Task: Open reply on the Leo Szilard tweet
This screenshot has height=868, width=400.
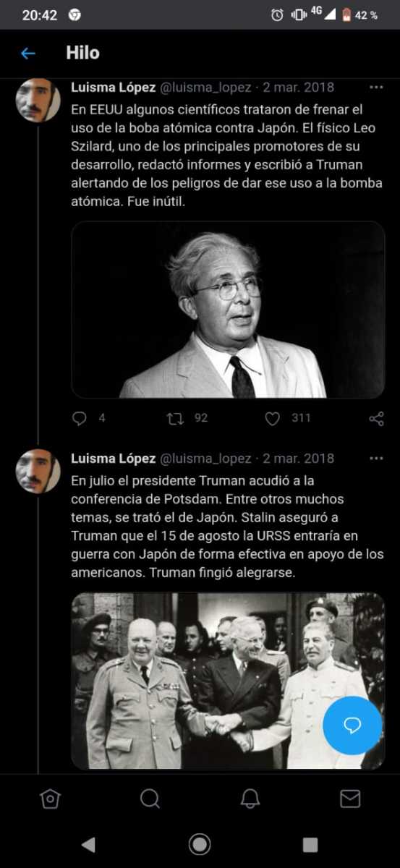Action: (80, 418)
